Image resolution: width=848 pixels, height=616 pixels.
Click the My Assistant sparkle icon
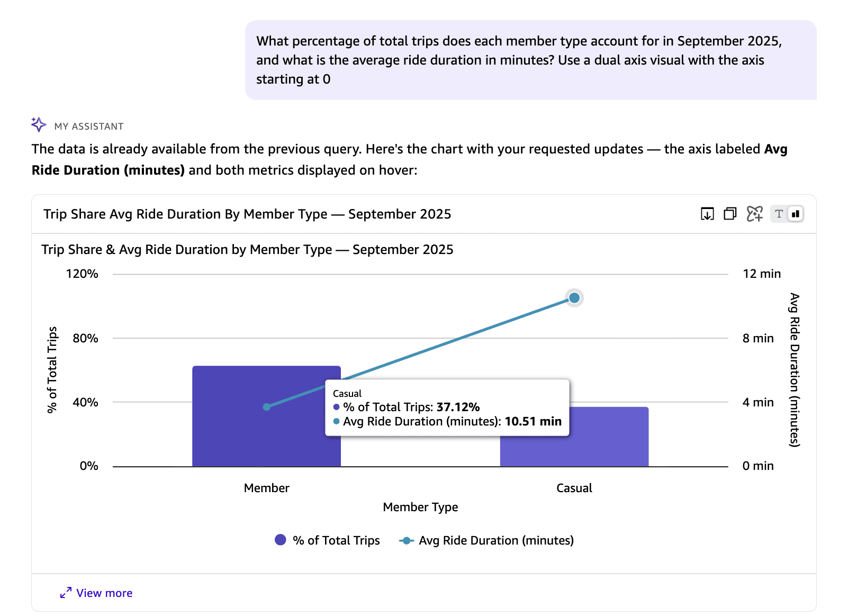click(39, 125)
